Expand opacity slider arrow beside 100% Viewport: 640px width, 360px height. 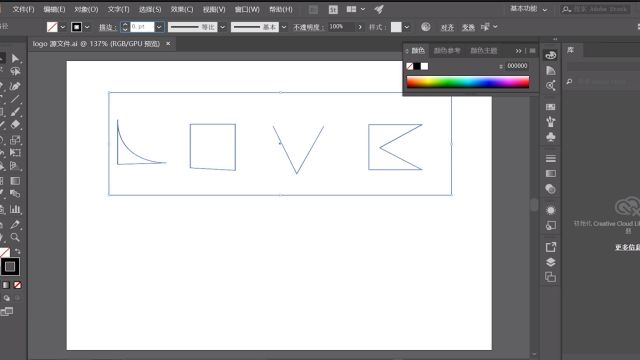360,27
